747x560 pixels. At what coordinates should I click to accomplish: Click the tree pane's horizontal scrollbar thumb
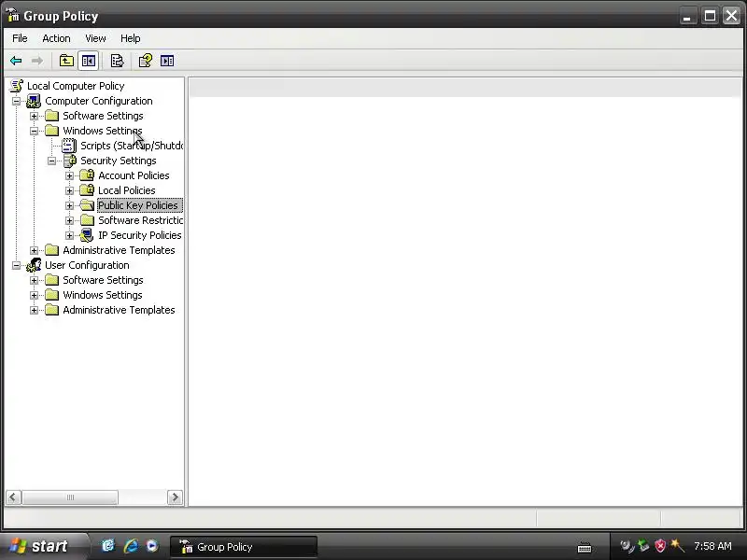(70, 497)
